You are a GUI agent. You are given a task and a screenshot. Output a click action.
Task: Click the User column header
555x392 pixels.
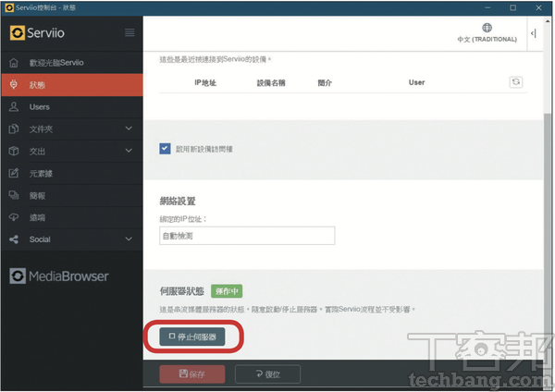pyautogui.click(x=416, y=82)
